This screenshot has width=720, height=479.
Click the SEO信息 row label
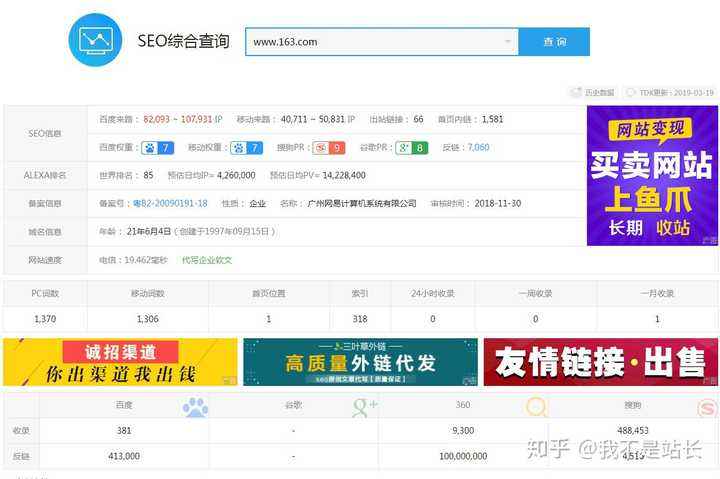[x=45, y=134]
